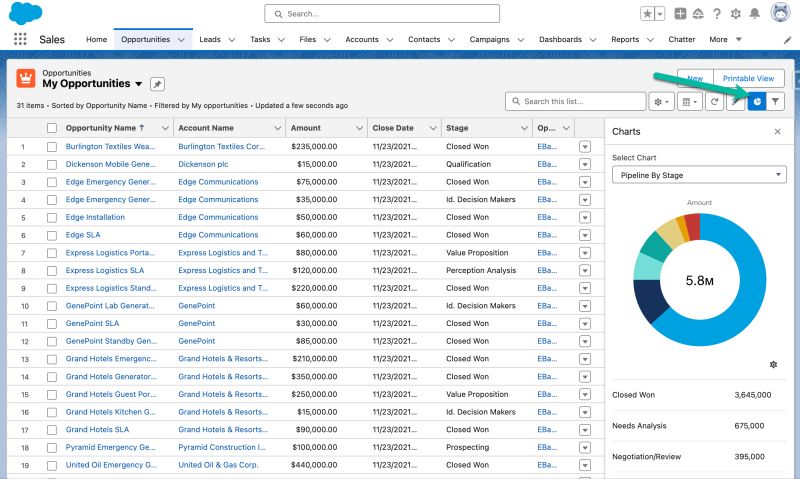Open the Favorites star icon

click(x=647, y=14)
